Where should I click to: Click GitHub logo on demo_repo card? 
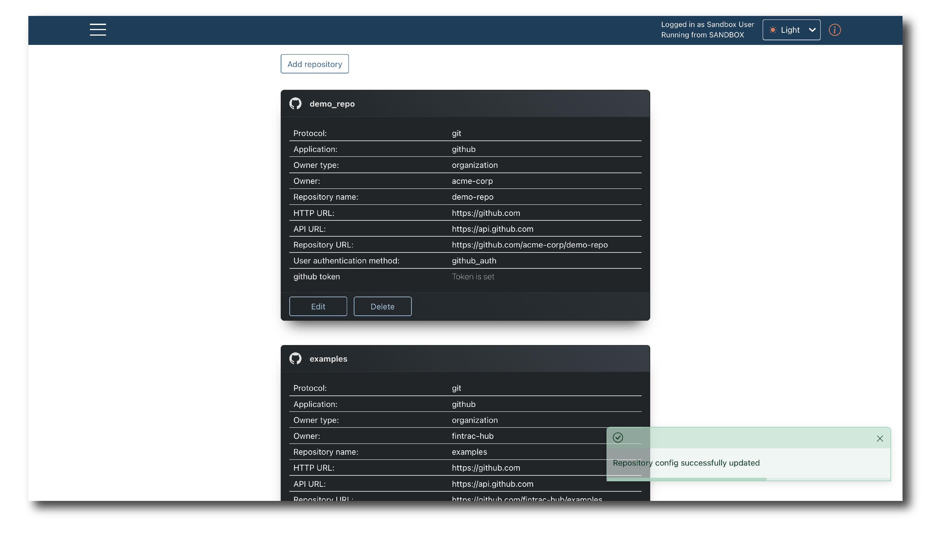click(295, 103)
